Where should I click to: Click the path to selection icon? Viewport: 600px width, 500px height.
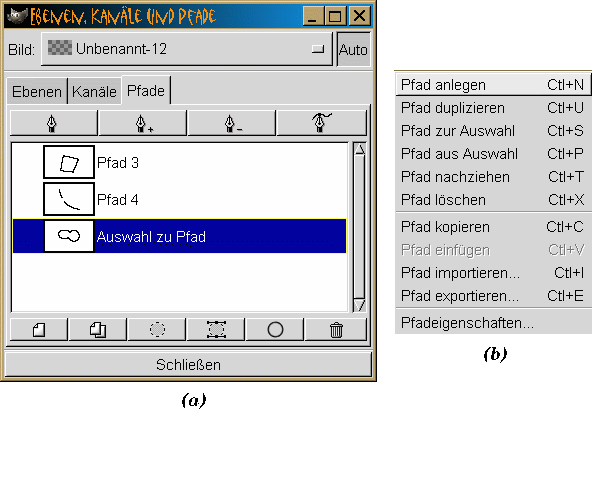coord(157,329)
